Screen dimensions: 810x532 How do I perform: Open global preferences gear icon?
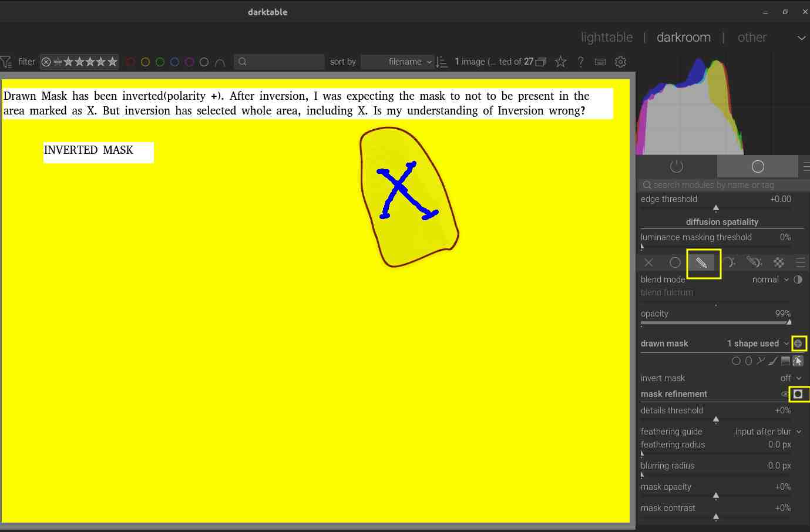click(620, 62)
